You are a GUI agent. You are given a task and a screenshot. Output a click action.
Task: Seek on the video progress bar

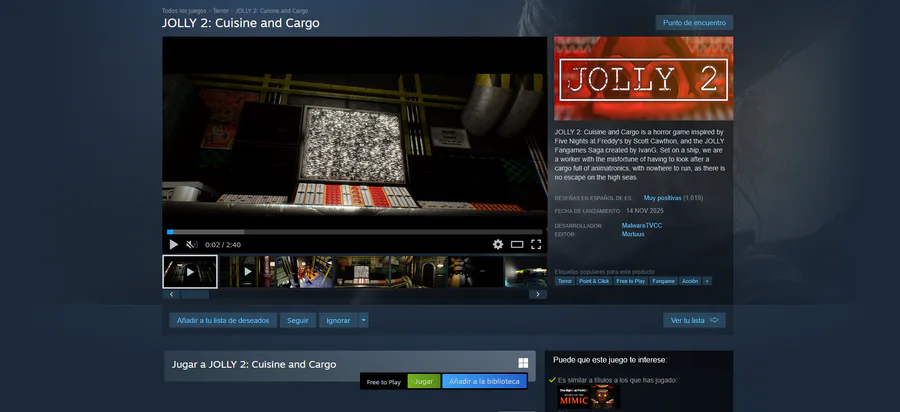(354, 232)
